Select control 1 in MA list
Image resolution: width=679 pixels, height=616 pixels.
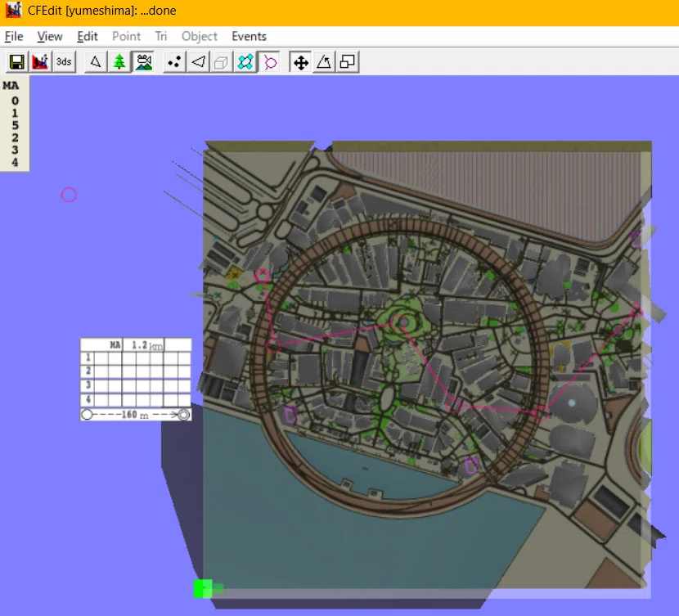(x=15, y=114)
